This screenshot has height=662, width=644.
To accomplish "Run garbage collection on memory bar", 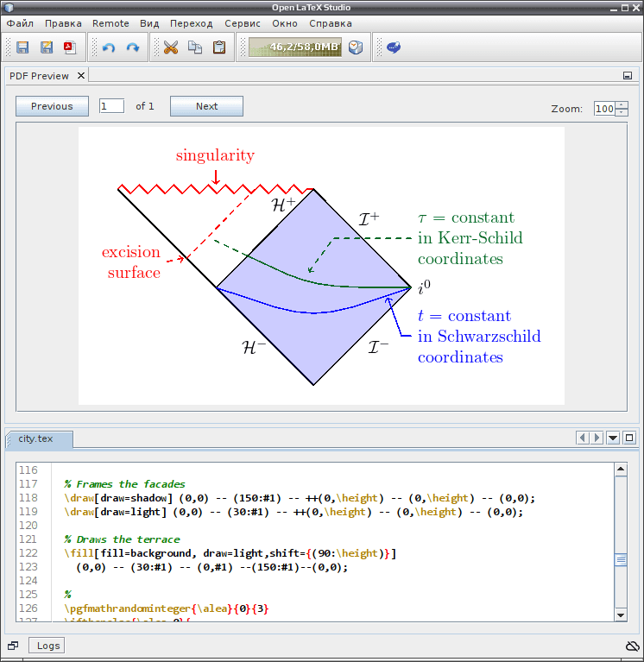I will [x=295, y=47].
